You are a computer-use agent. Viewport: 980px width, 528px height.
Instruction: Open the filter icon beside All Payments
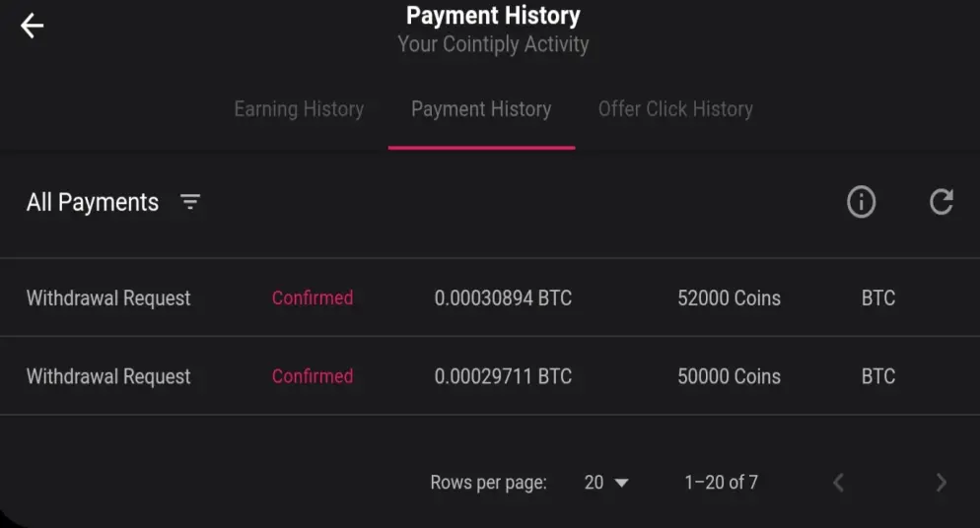coord(190,202)
